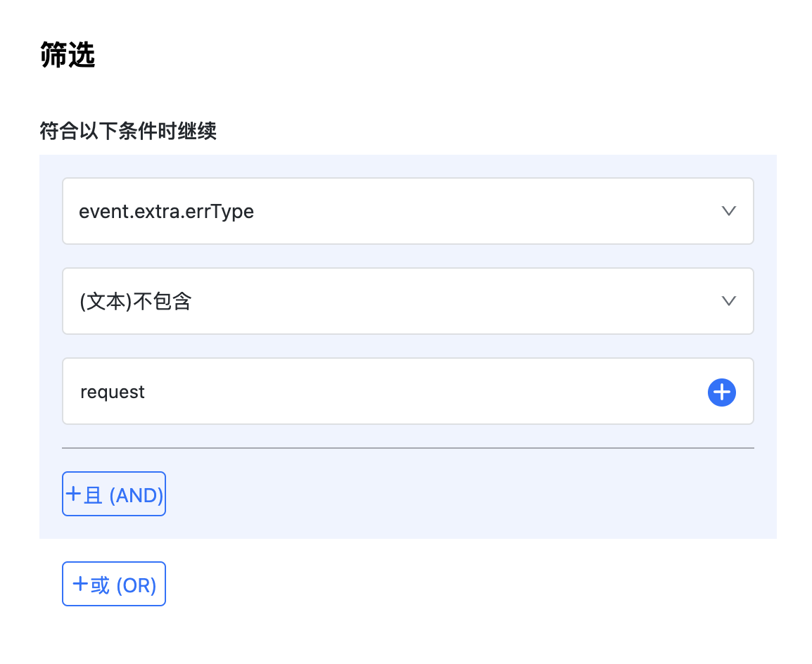
Task: Click the plus symbol on the AND button
Action: click(73, 494)
